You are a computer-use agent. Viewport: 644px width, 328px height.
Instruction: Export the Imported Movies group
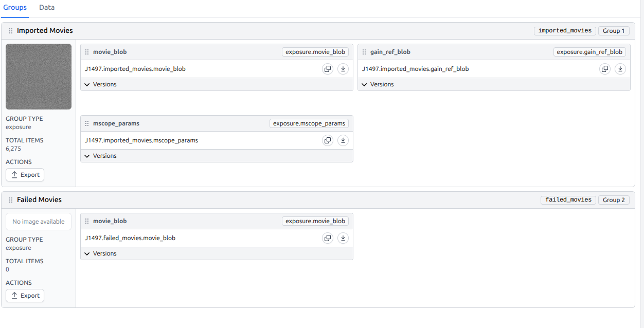tap(25, 175)
